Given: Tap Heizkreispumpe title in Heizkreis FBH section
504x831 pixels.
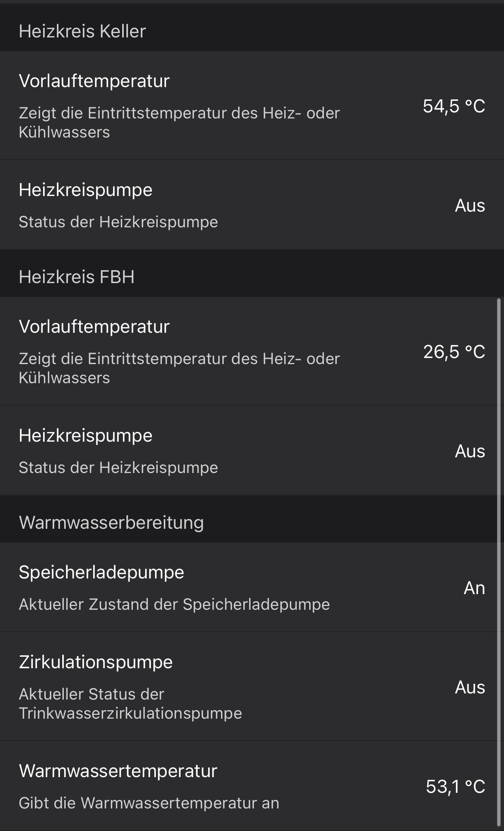Looking at the screenshot, I should pos(86,436).
